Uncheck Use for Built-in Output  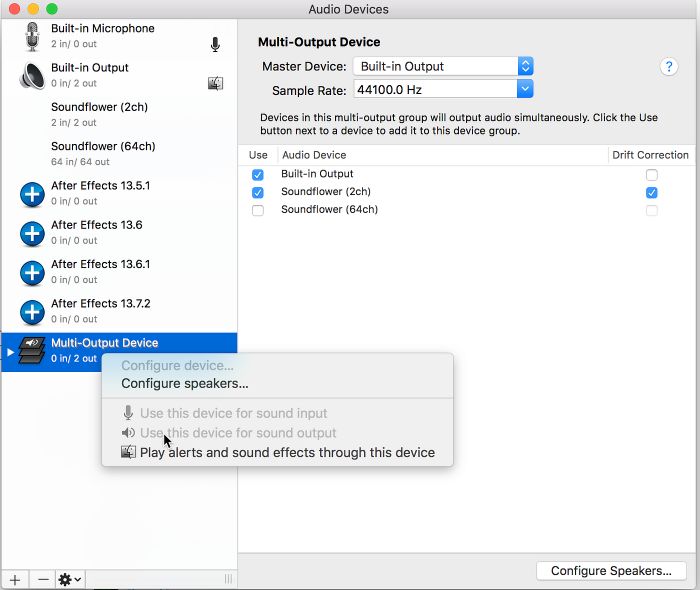click(258, 175)
